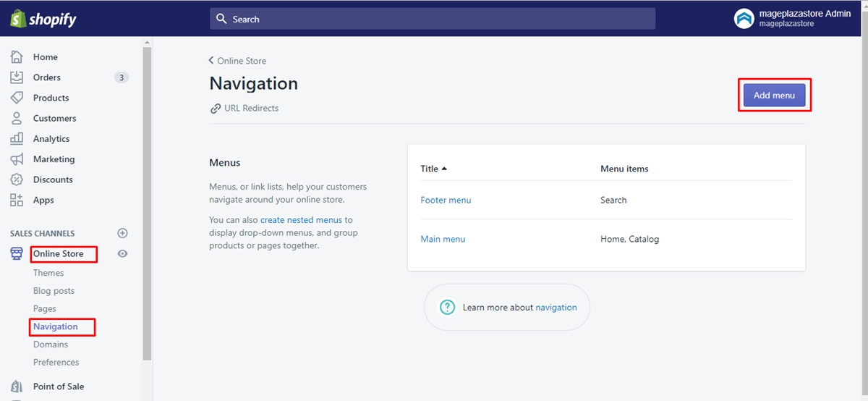This screenshot has height=401, width=868.
Task: Click the 'Search' cell in Footer menu row
Action: point(613,200)
